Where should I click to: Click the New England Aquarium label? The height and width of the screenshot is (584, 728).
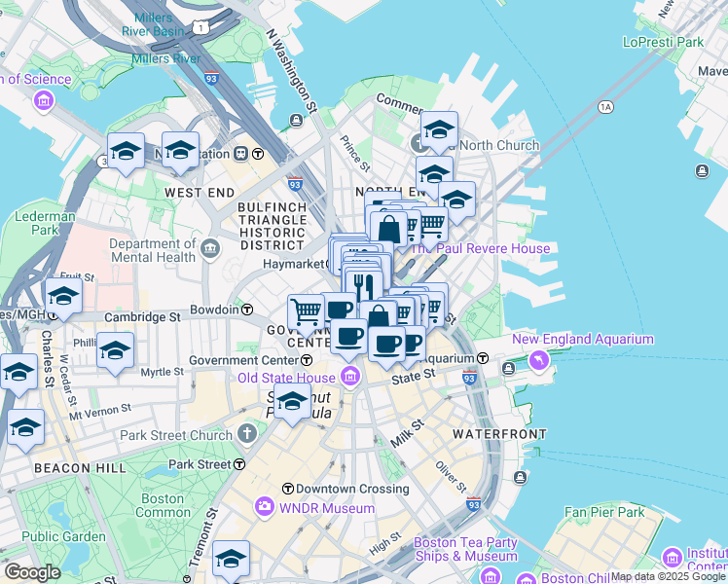583,340
